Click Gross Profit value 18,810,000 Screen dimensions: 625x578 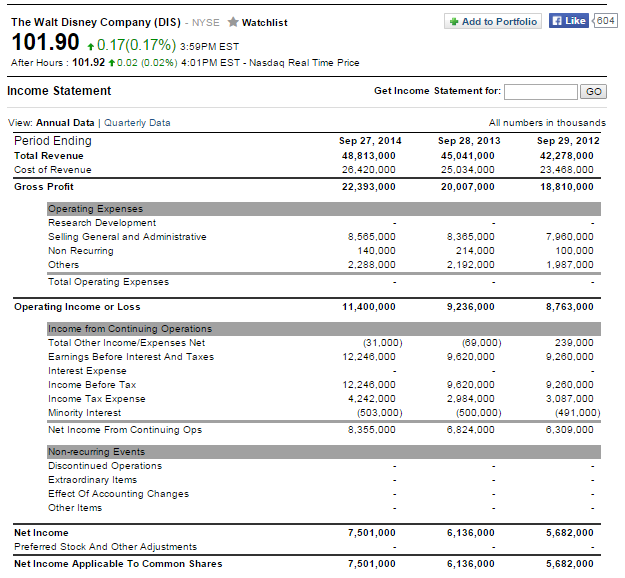(567, 187)
